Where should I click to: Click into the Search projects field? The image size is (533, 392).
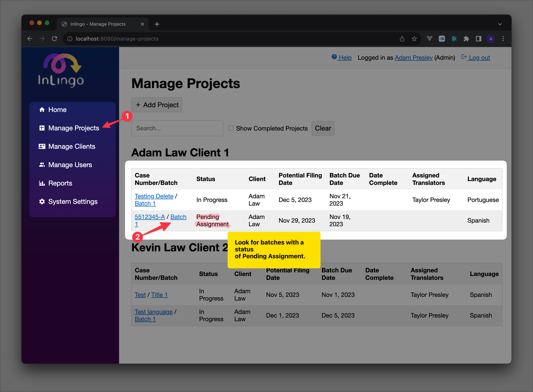(177, 128)
